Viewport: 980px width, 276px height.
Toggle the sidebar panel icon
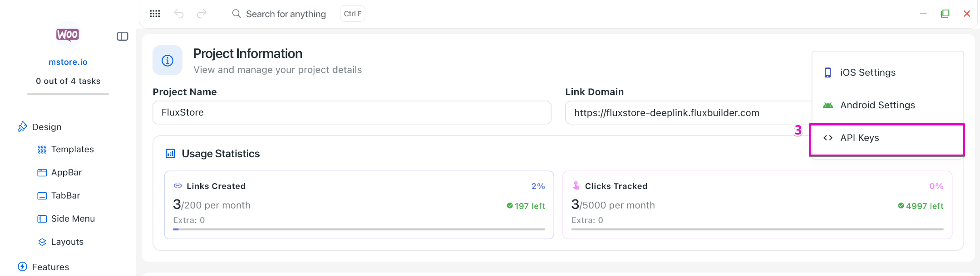tap(123, 36)
